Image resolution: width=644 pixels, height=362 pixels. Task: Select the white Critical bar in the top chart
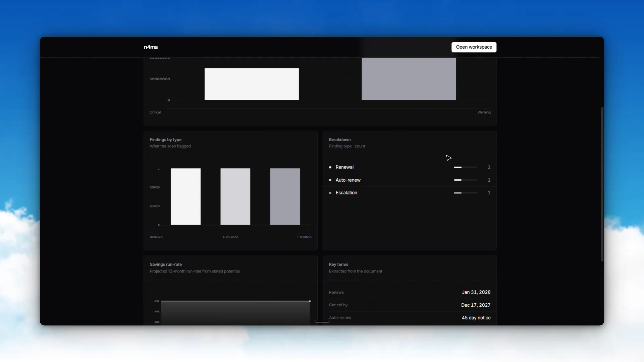point(252,84)
